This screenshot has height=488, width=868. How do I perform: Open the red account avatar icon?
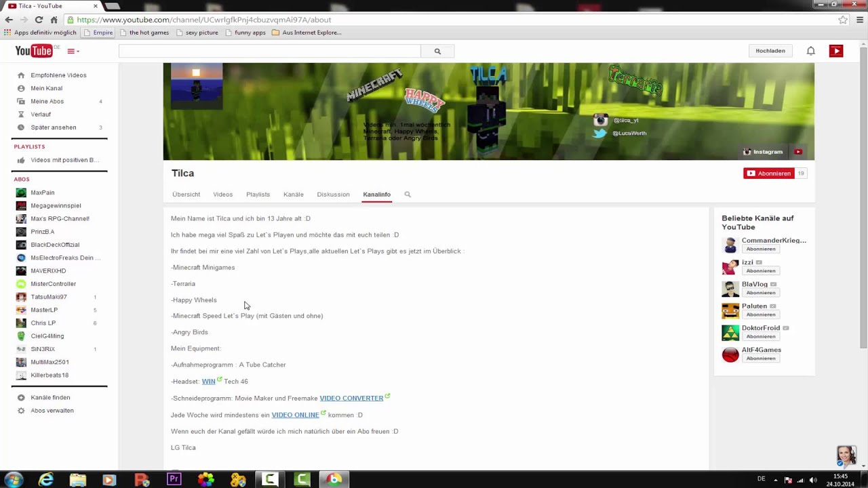tap(836, 51)
